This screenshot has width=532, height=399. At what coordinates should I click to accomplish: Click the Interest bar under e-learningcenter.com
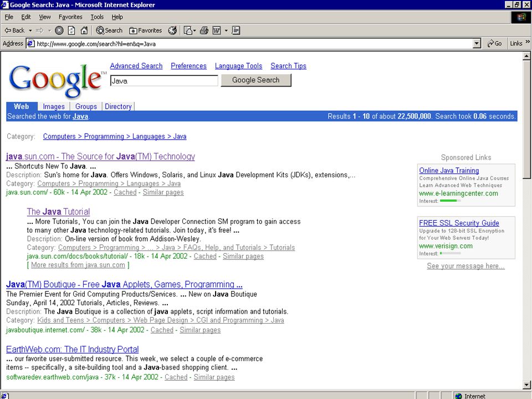[450, 201]
